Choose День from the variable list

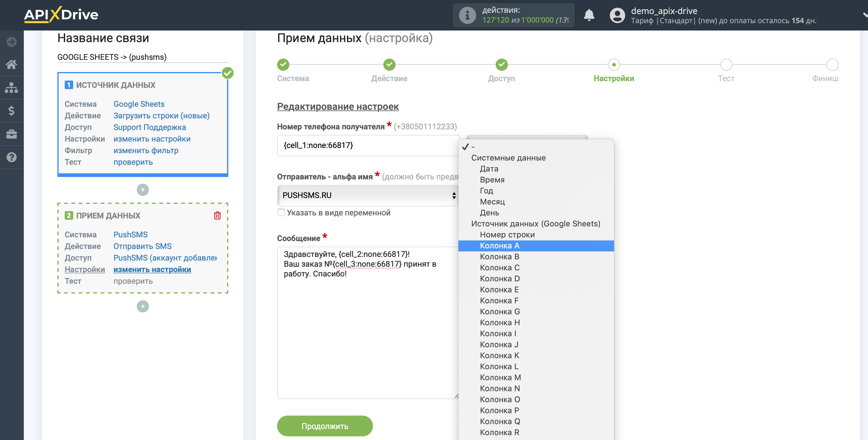point(536,213)
